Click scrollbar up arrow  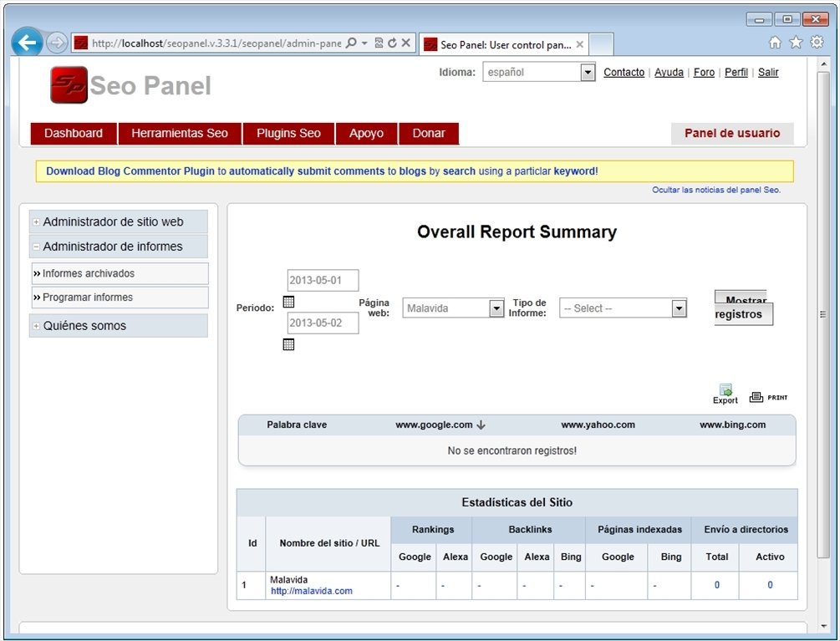click(822, 64)
